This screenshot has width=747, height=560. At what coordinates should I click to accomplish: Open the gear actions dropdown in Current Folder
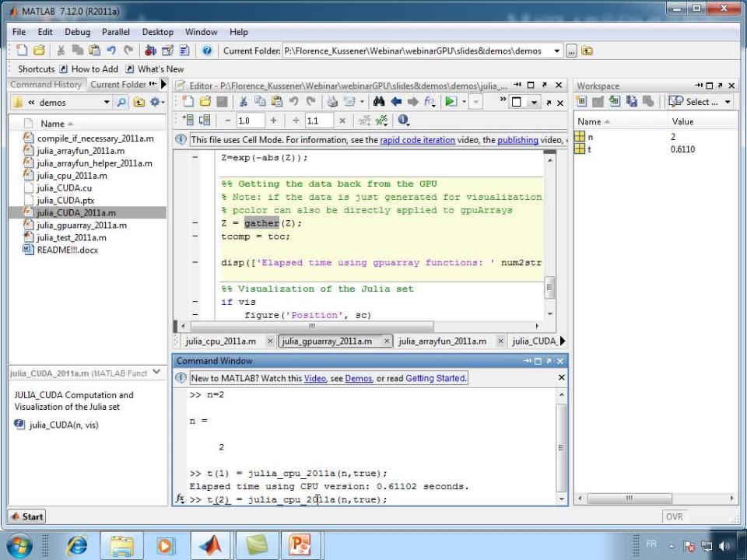157,102
